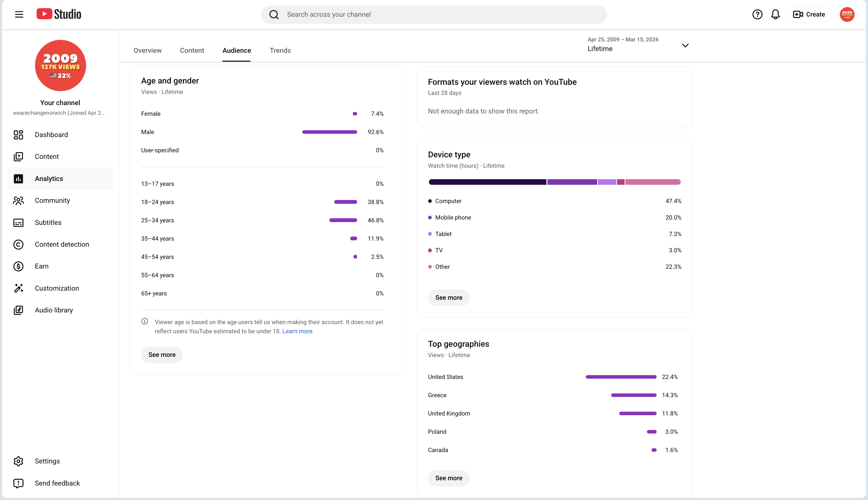Viewport: 868px width, 500px height.
Task: Select the Community people icon
Action: coord(19,201)
